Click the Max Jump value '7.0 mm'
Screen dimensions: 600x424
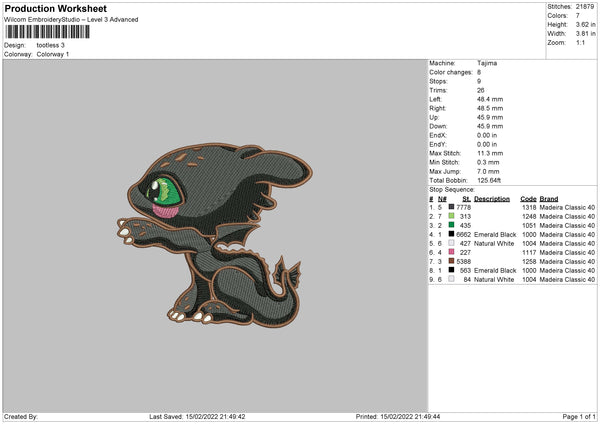point(488,171)
